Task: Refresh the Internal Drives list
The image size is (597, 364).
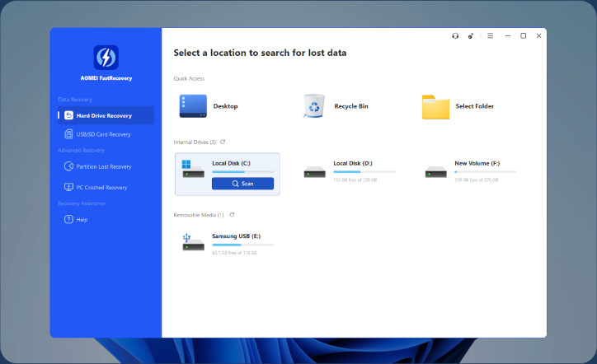Action: tap(223, 142)
